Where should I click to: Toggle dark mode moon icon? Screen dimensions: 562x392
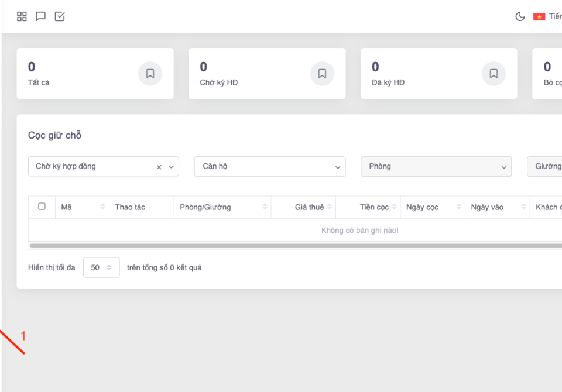tap(520, 16)
